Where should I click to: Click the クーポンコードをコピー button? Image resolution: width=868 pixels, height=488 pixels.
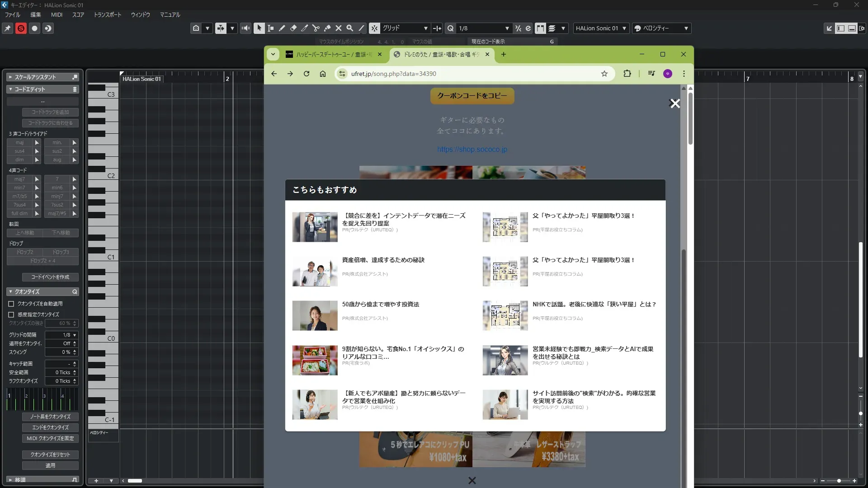[x=472, y=96]
